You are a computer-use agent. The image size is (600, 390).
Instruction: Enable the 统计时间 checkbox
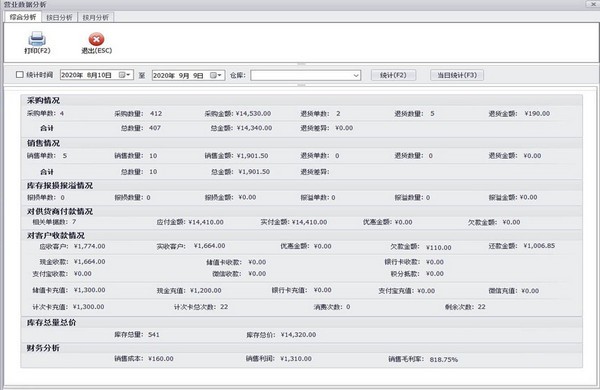pos(20,75)
